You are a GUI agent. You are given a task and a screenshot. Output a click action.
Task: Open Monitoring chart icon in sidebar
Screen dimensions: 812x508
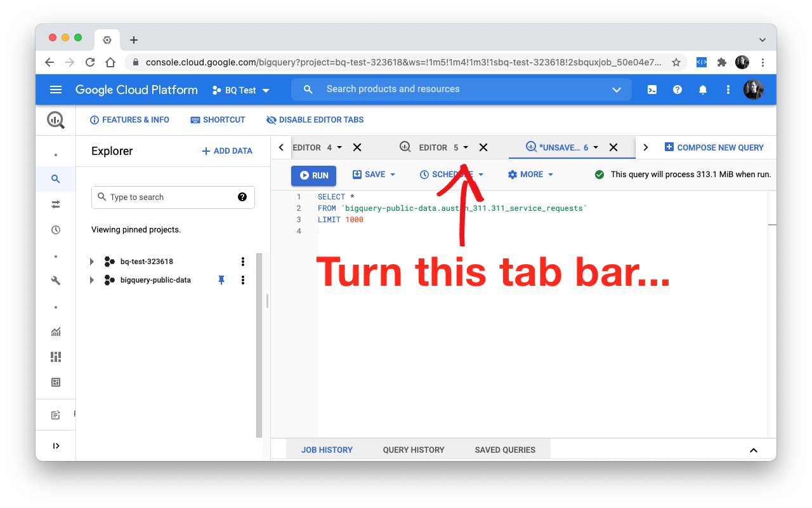(56, 331)
